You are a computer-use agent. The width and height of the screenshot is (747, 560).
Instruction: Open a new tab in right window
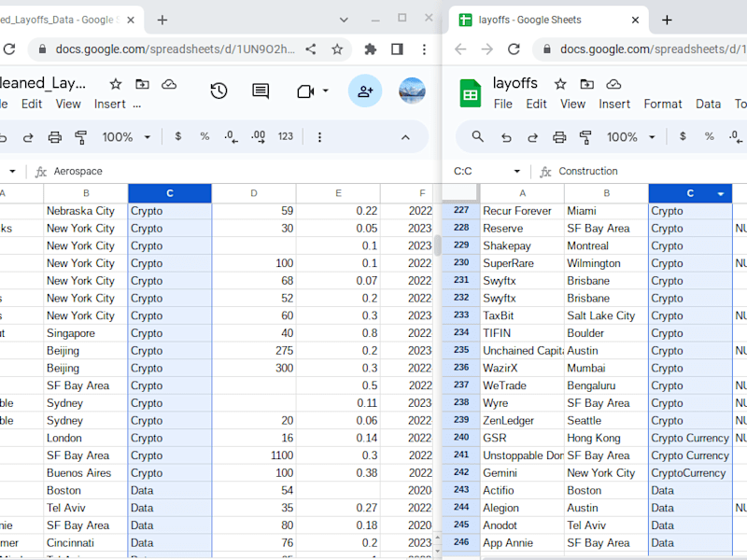pos(667,20)
